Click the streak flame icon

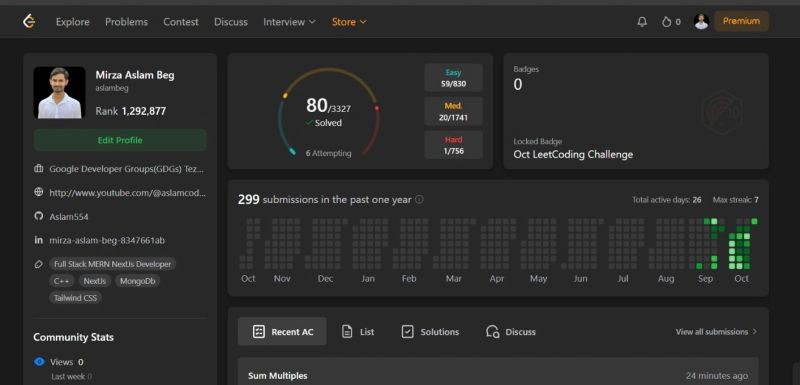666,22
